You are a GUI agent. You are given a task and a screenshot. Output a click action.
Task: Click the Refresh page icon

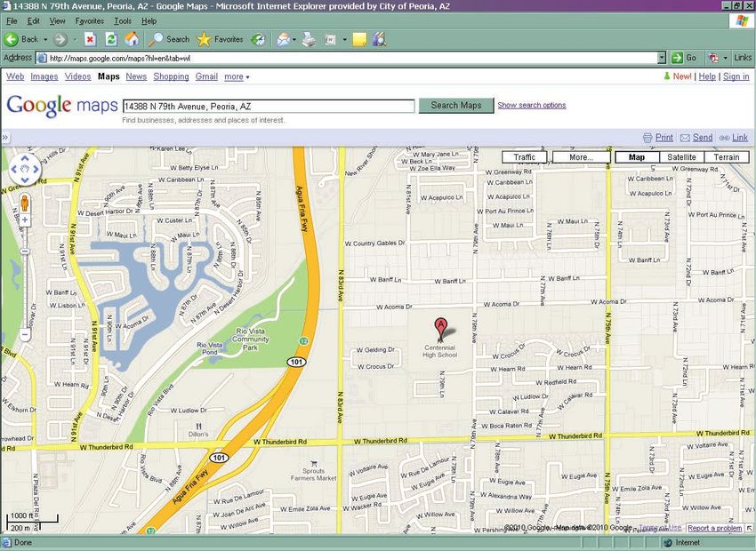pyautogui.click(x=111, y=39)
